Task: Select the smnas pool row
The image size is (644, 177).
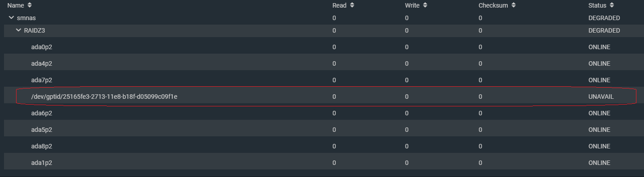Action: tap(322, 18)
